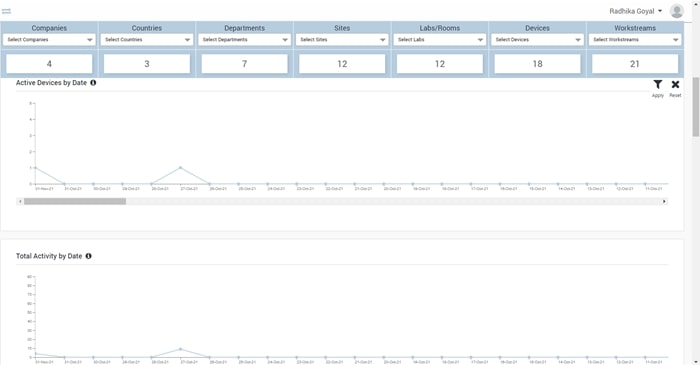Open the Select Companies dropdown
The height and width of the screenshot is (365, 700).
coord(49,40)
